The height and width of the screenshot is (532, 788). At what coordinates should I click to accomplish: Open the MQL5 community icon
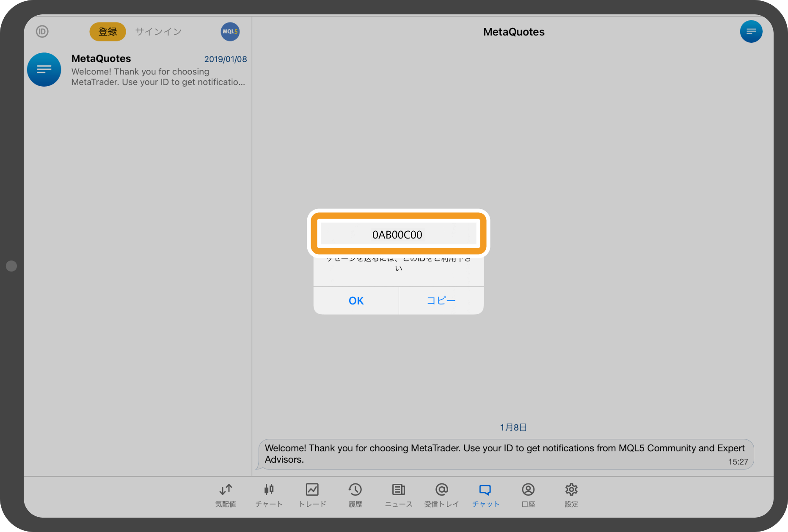tap(230, 31)
